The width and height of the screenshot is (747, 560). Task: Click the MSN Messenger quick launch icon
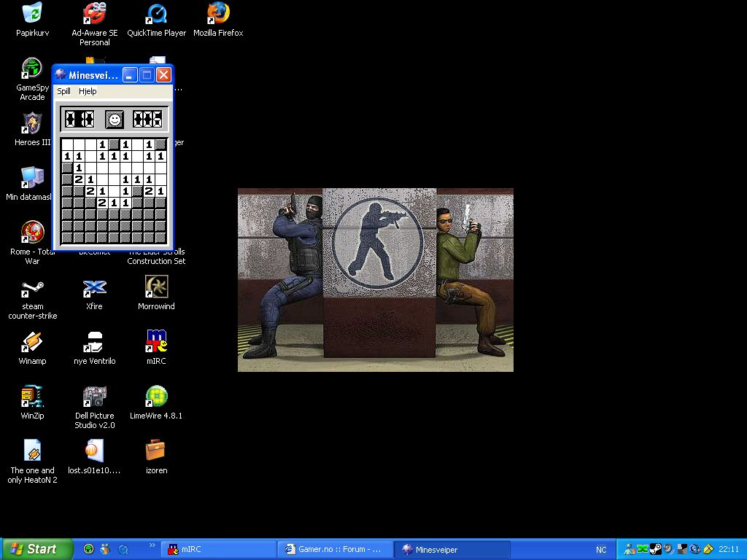click(105, 549)
